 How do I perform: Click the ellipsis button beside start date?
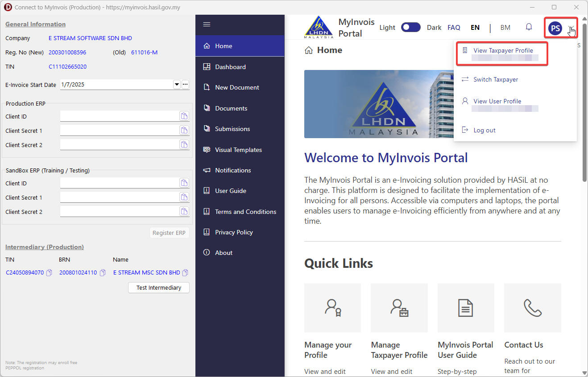185,84
